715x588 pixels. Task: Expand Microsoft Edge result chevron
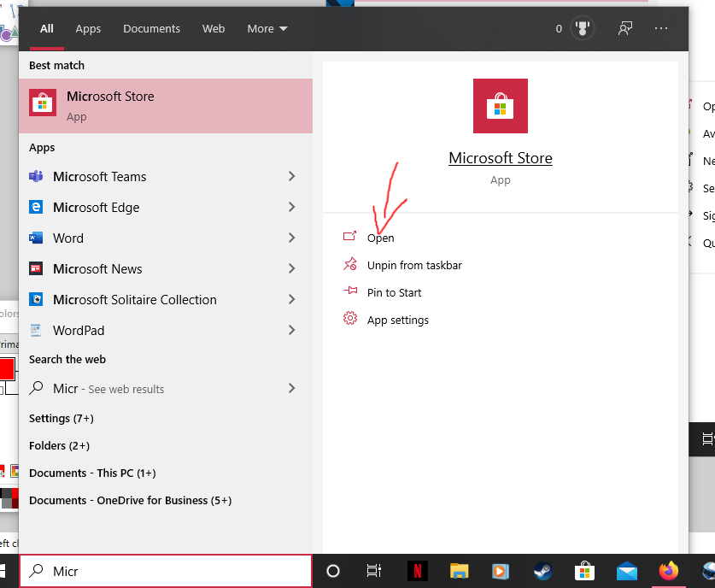[292, 207]
